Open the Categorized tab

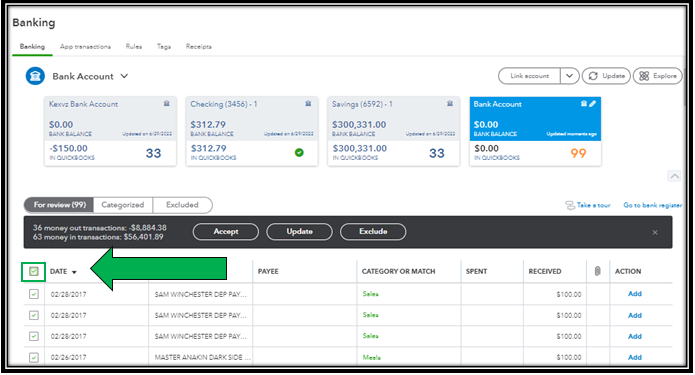coord(123,205)
